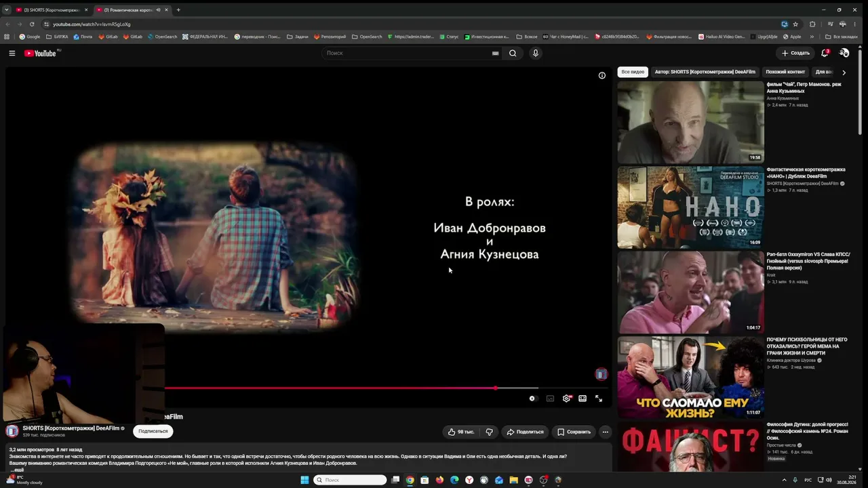Open the фильм "Чай" Петр Мамонов thumbnail
Image resolution: width=868 pixels, height=488 pixels.
click(690, 123)
